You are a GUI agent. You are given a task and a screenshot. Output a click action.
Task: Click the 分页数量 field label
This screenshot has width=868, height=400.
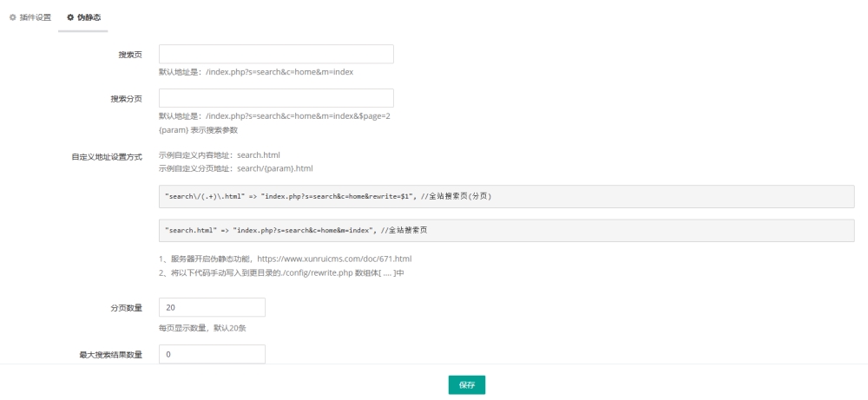(x=126, y=307)
